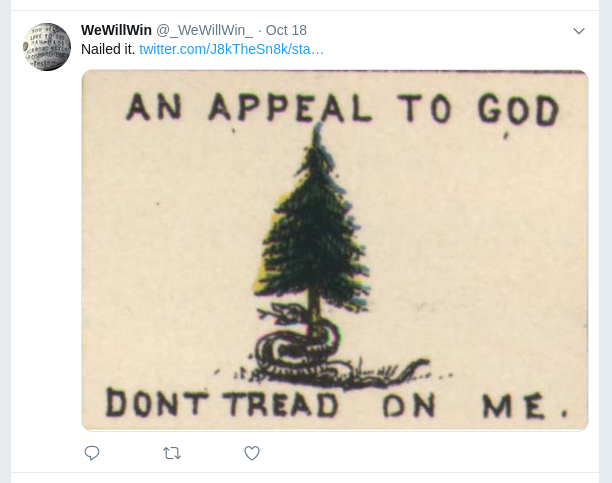This screenshot has height=483, width=612.
Task: Click the 'TREAD' word on the flag
Action: coord(280,404)
